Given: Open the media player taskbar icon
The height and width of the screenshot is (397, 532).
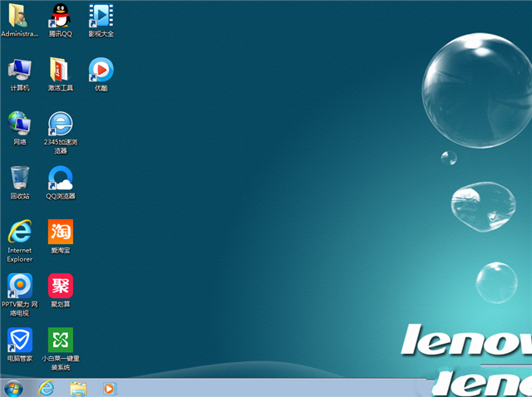Looking at the screenshot, I should point(110,389).
